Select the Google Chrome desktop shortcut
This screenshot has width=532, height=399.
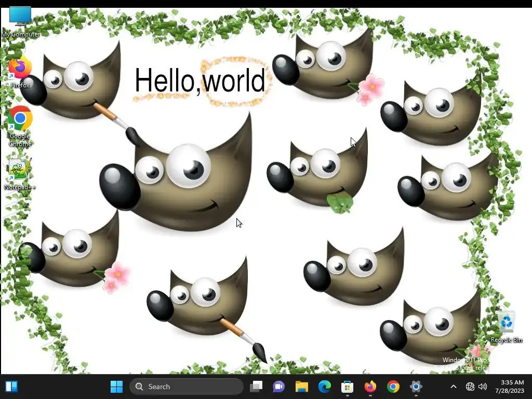(20, 126)
